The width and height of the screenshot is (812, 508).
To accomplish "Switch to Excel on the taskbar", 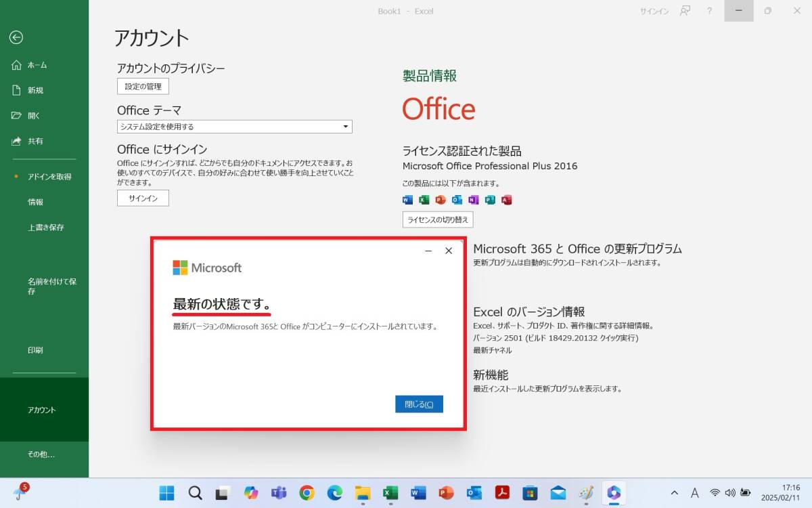I will 390,493.
